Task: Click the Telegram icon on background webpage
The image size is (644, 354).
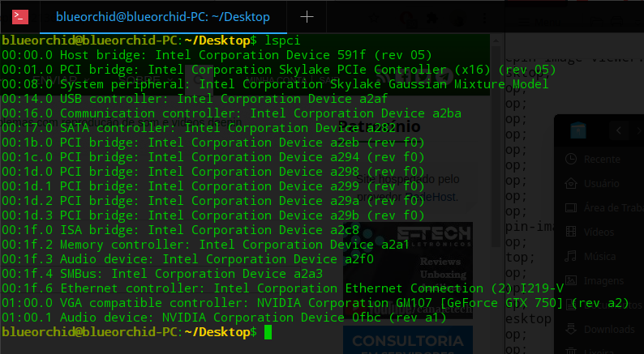Action: [446, 76]
